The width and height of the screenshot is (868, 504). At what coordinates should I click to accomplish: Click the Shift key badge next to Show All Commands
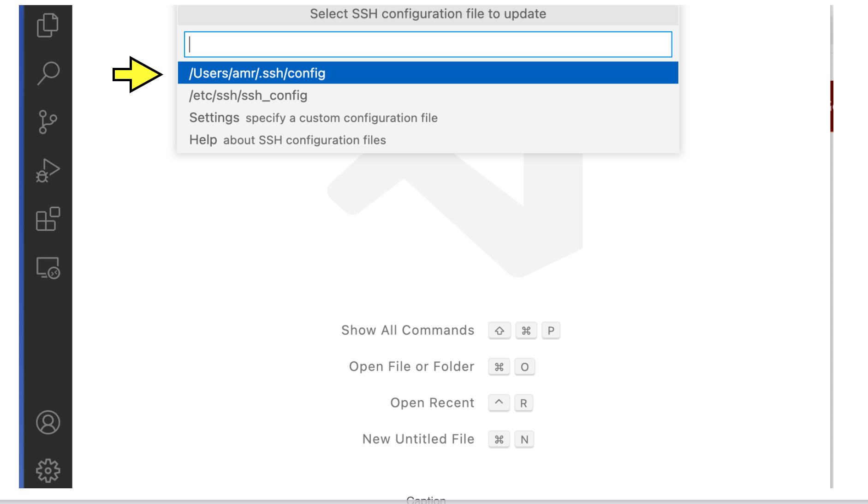[499, 330]
